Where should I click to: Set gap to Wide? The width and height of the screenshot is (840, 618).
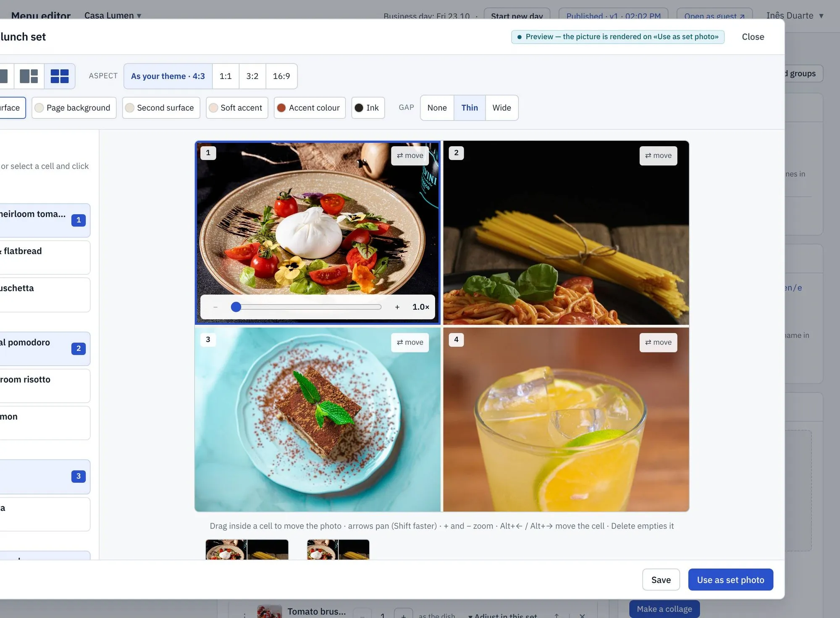pyautogui.click(x=501, y=108)
